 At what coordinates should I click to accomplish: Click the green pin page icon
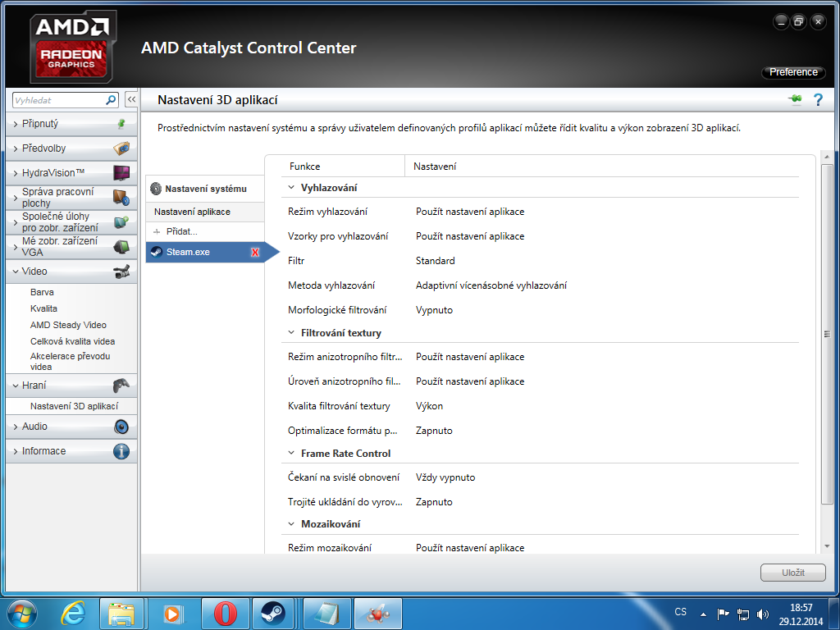point(795,100)
